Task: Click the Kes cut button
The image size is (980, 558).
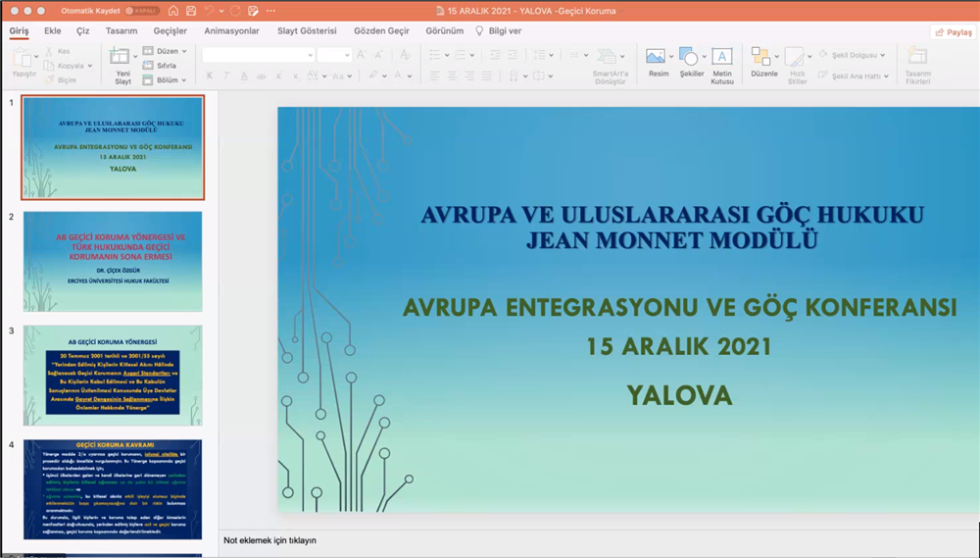Action: [58, 51]
